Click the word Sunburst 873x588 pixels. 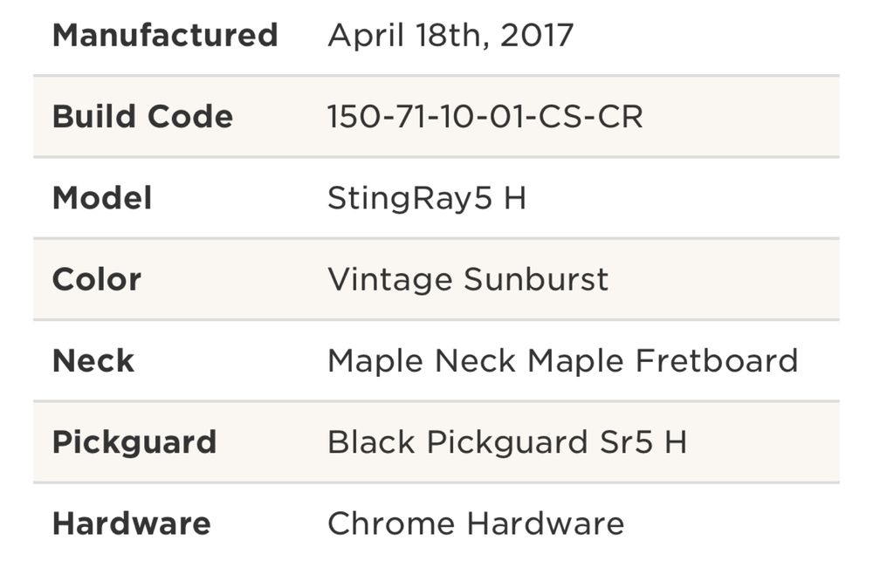coord(536,279)
